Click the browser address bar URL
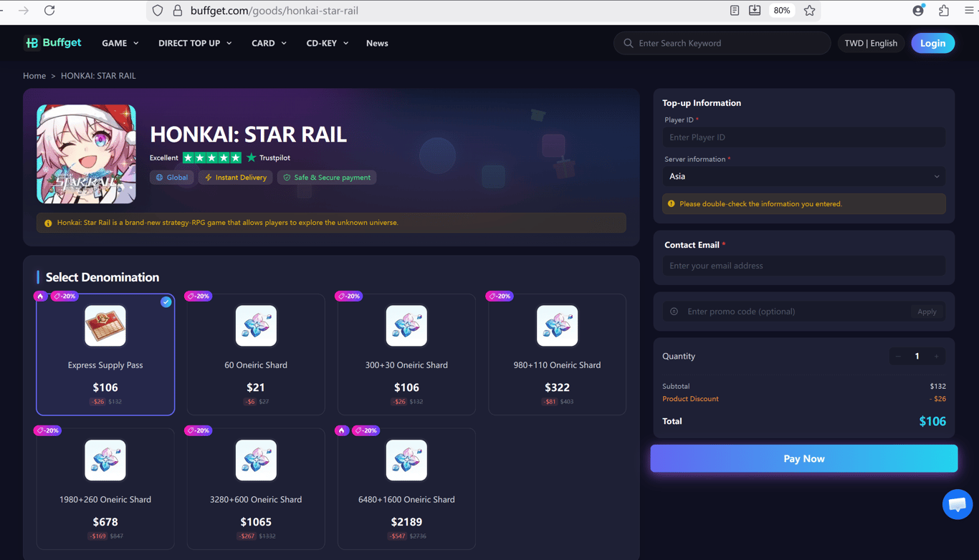This screenshot has height=560, width=979. pos(274,11)
